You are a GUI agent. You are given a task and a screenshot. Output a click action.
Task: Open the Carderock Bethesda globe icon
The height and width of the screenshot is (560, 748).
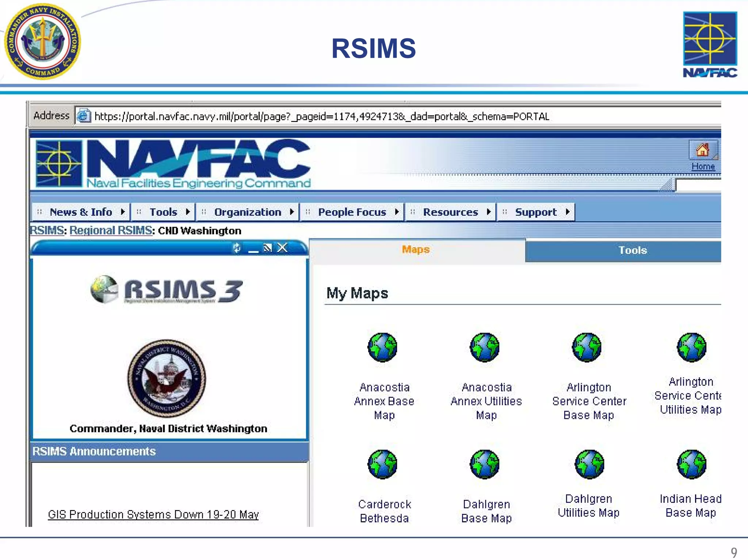tap(382, 464)
